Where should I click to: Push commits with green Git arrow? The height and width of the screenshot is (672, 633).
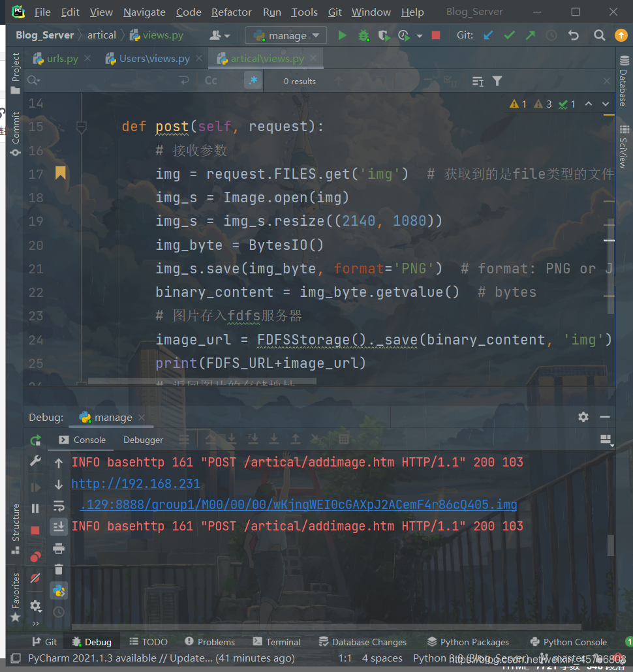pyautogui.click(x=530, y=35)
